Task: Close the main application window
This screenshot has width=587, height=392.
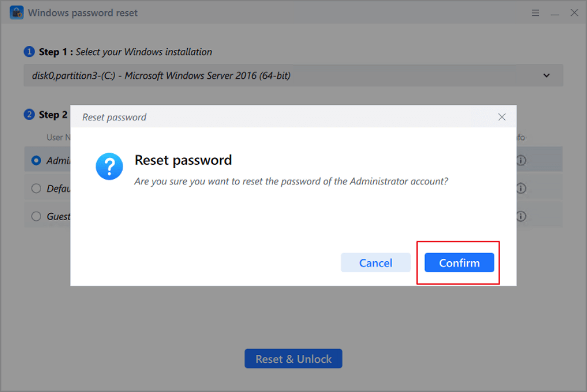Action: click(574, 12)
